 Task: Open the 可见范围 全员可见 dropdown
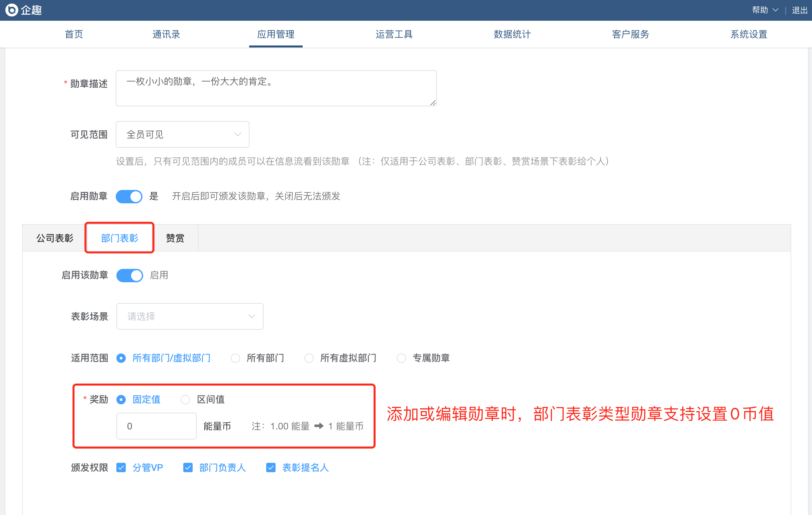[x=182, y=134]
